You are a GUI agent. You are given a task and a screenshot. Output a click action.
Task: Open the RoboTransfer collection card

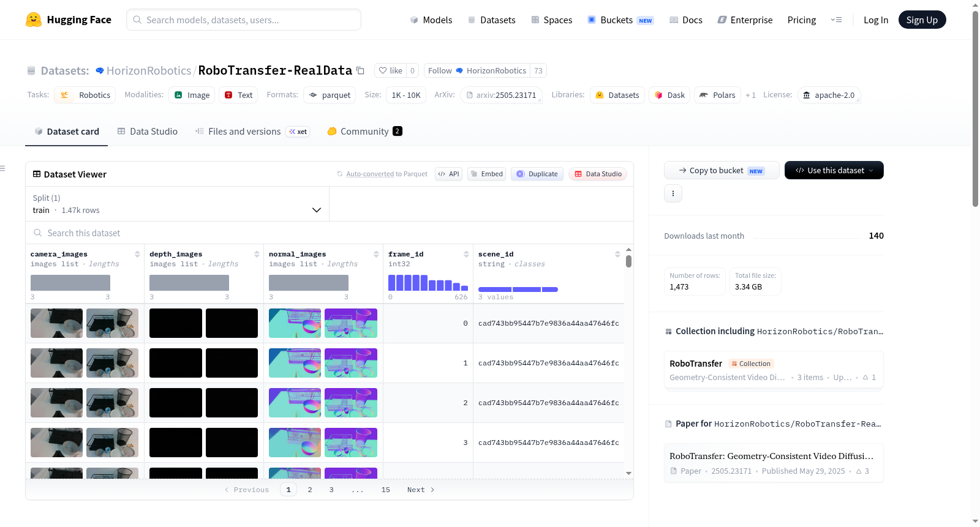[x=774, y=370]
